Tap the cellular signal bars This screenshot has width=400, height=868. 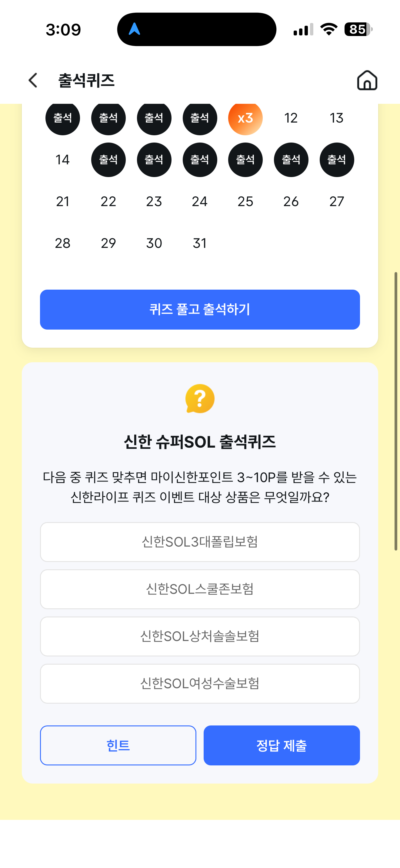point(303,29)
